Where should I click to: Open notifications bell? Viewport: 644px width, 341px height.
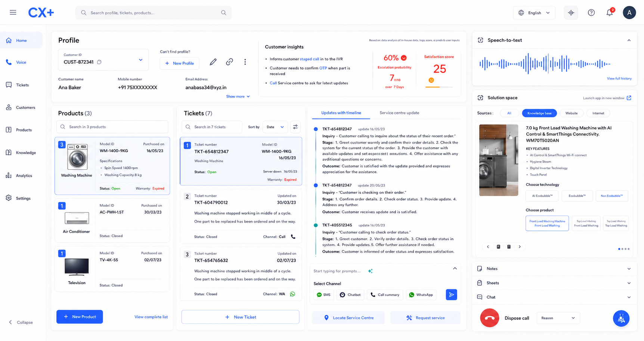click(x=610, y=12)
